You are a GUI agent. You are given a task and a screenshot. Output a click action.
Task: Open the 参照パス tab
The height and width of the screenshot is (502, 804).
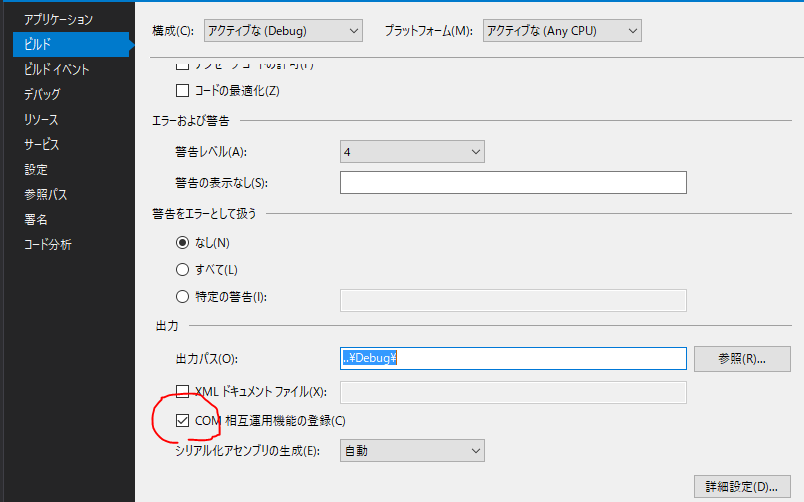coord(46,195)
